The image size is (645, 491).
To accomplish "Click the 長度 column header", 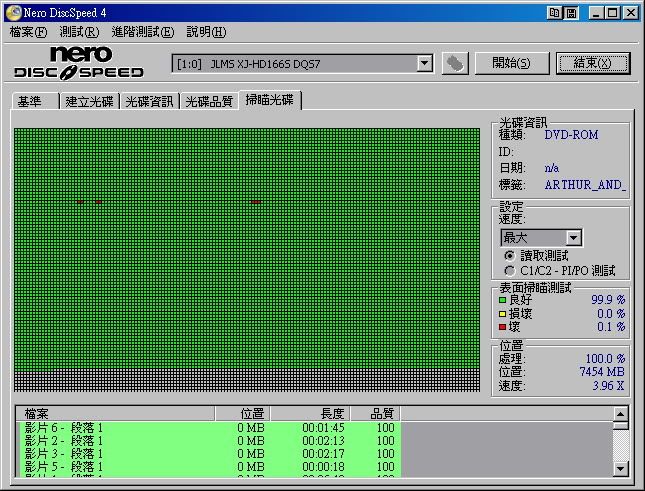I will (x=311, y=413).
